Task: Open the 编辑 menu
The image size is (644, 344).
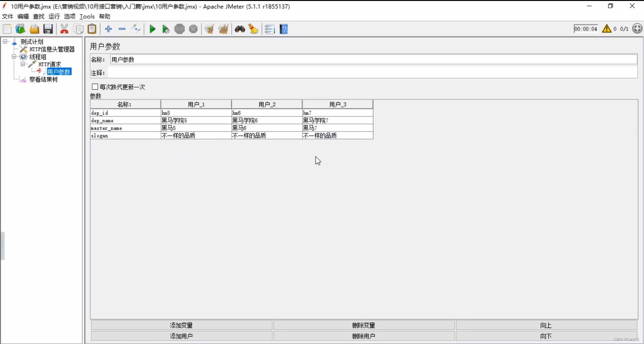Action: (x=23, y=16)
